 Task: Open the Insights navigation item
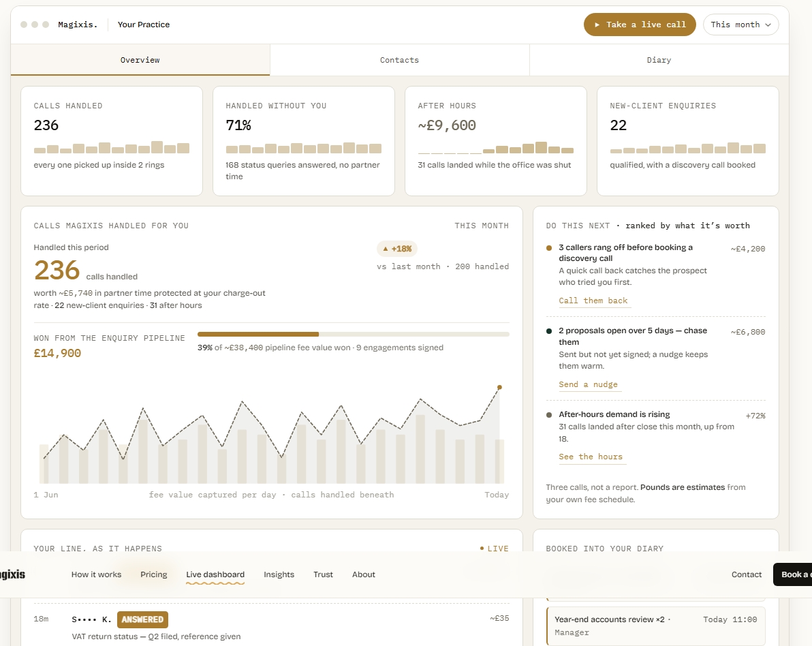[279, 574]
